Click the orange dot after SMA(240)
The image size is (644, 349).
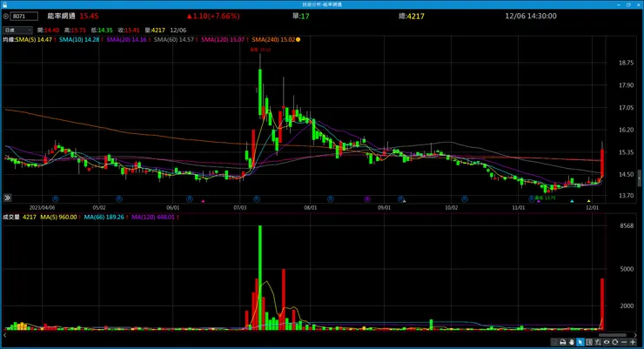tap(299, 40)
